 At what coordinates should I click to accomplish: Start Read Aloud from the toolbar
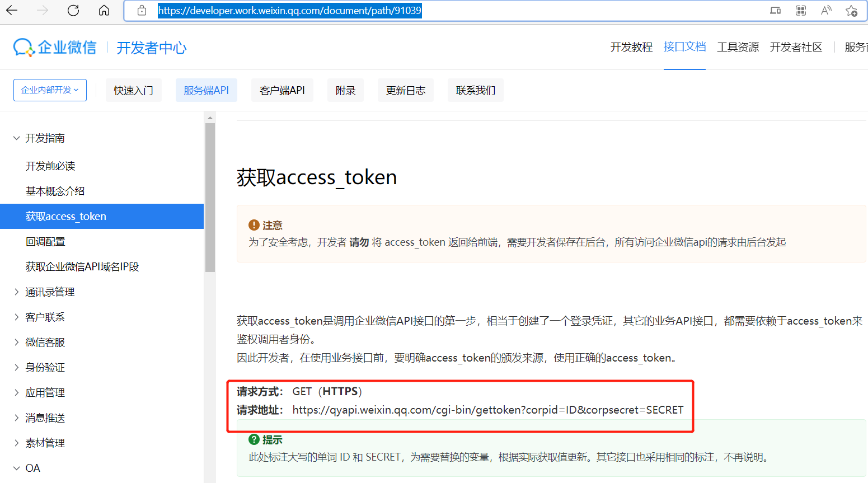(826, 10)
